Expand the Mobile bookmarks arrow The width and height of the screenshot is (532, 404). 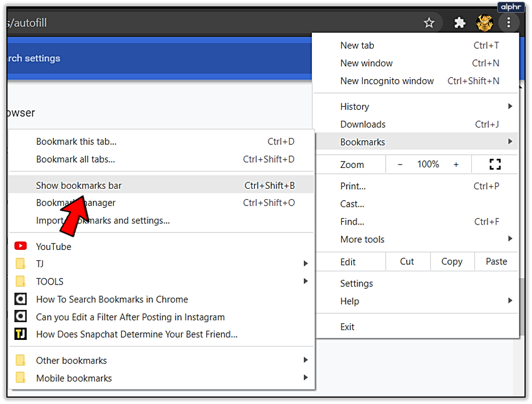tap(306, 377)
